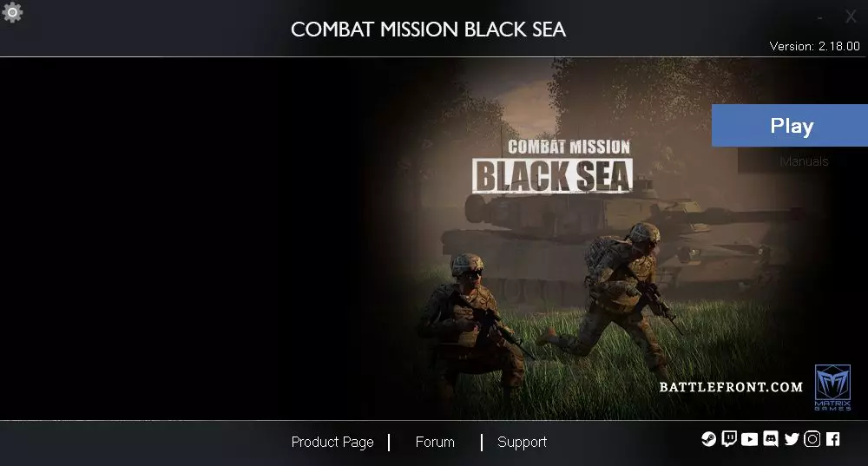
Task: Minimize the launcher window
Action: click(x=820, y=17)
